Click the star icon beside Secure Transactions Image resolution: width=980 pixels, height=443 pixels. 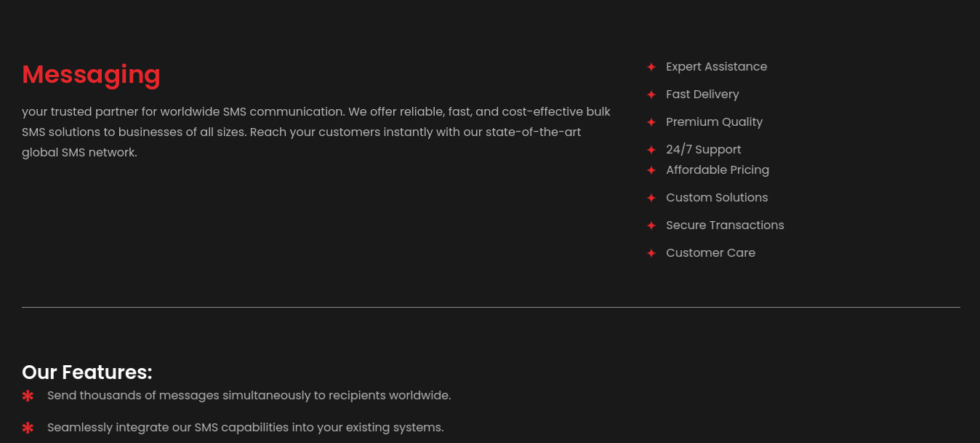point(651,226)
